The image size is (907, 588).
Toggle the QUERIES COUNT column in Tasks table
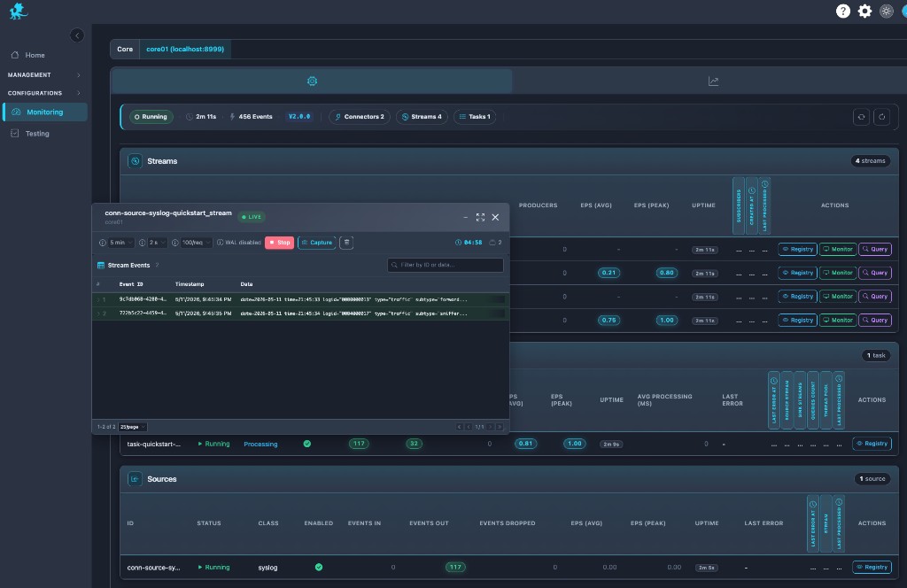tap(813, 400)
